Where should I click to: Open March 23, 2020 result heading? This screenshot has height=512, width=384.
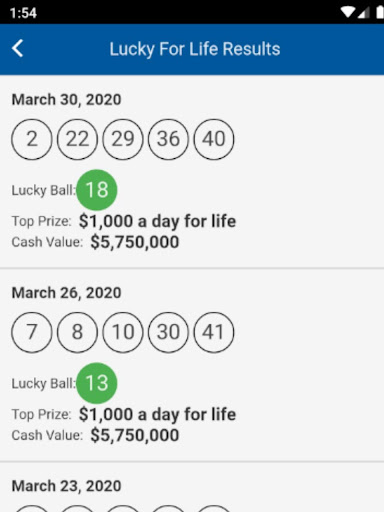point(66,486)
